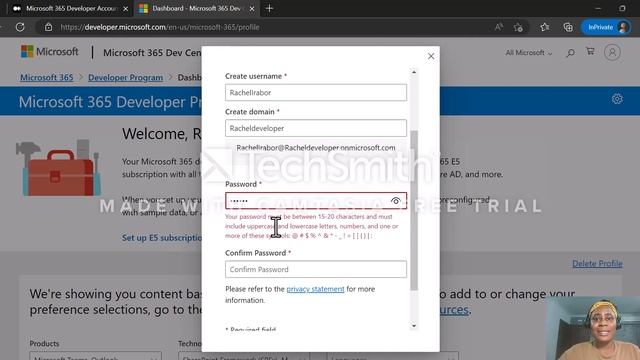
Task: Click the Set up E5 subscription link
Action: click(x=162, y=238)
